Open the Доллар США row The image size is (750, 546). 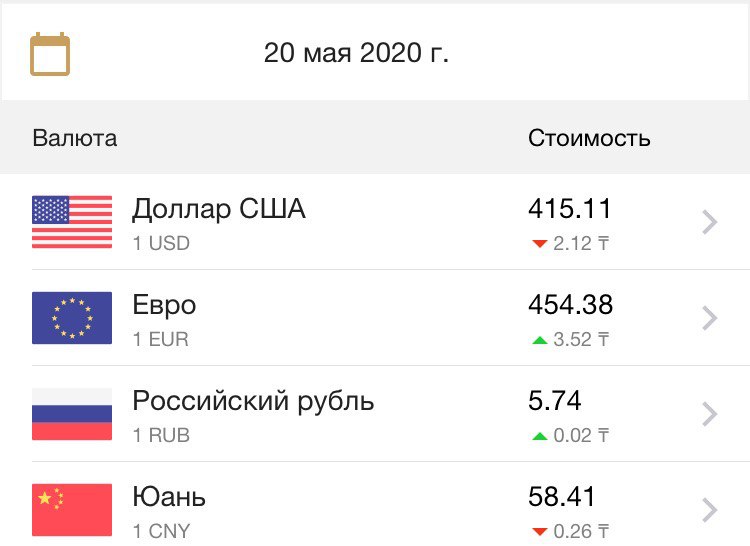coord(375,222)
